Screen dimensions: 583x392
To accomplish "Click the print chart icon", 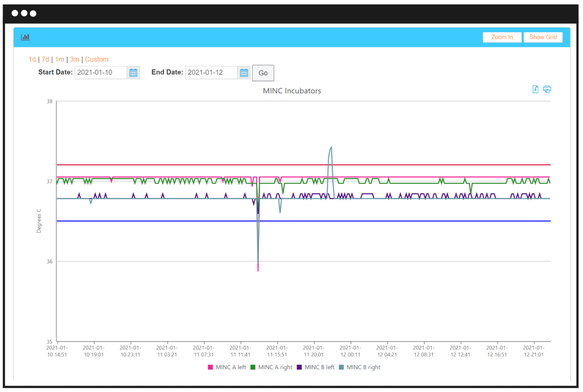I will (547, 89).
